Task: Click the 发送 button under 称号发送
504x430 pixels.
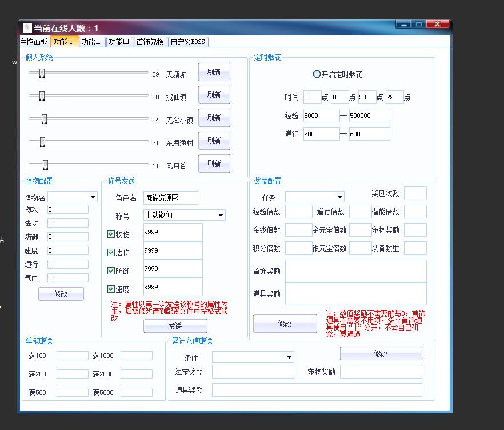Action: (175, 326)
